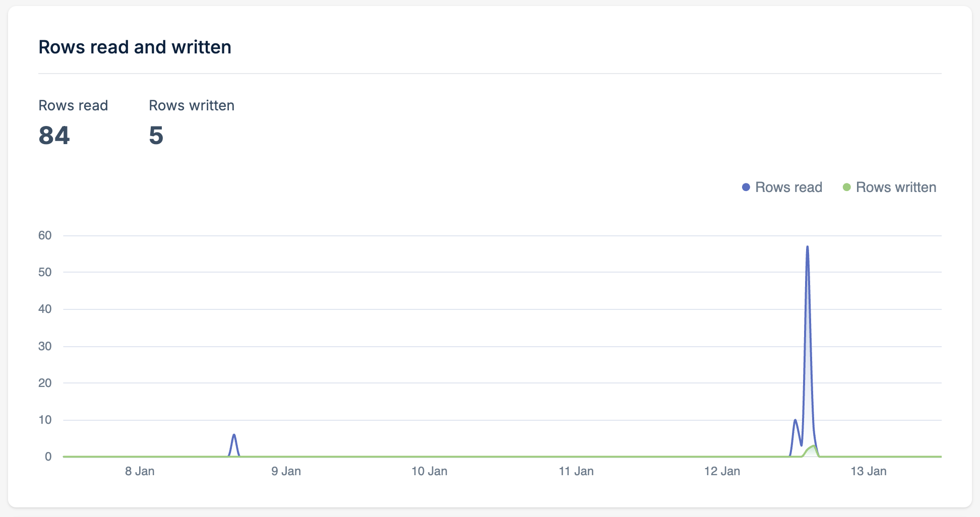980x517 pixels.
Task: Click the 10 Jan axis label
Action: (x=430, y=471)
